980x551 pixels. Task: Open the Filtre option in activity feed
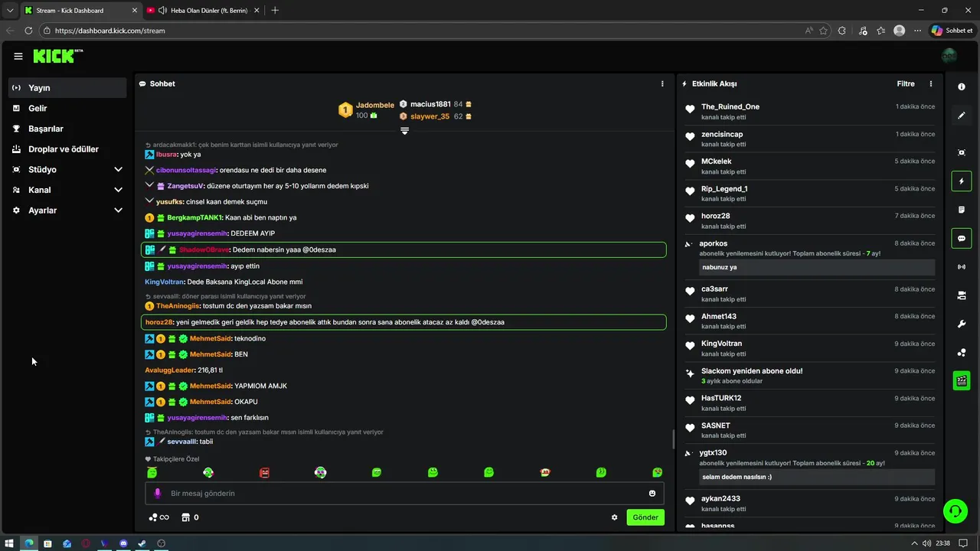(906, 83)
